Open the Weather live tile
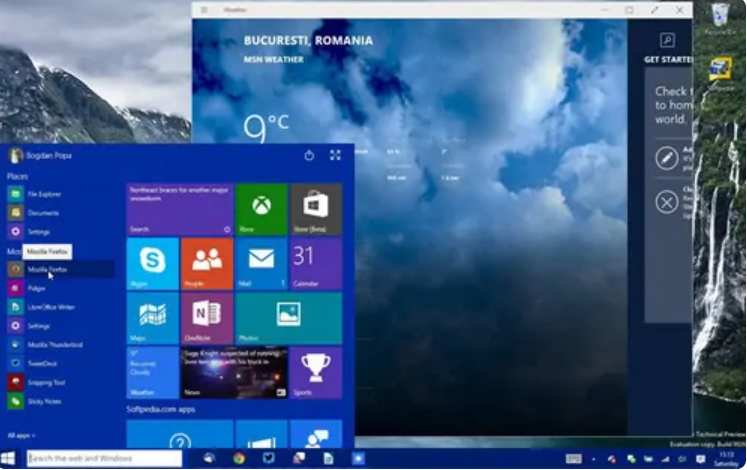 [153, 372]
